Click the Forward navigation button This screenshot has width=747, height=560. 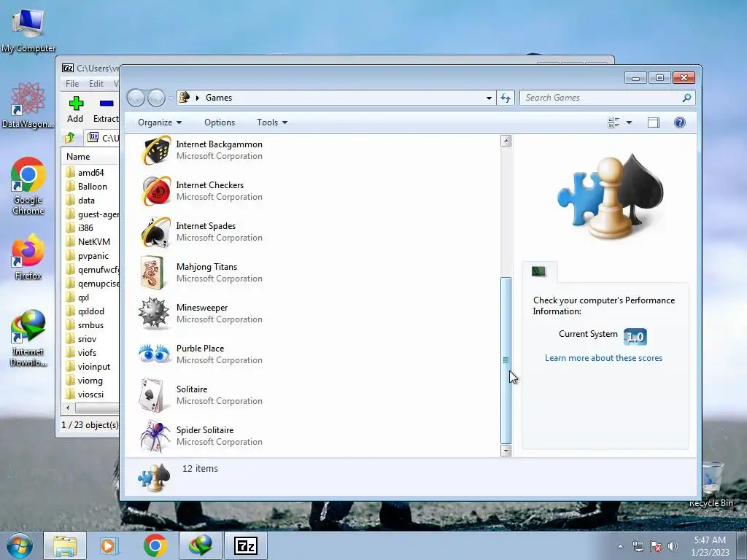coord(156,98)
